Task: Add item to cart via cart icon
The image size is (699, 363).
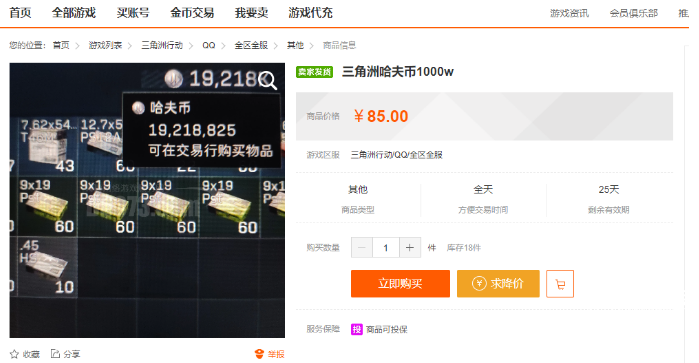Action: coord(560,284)
